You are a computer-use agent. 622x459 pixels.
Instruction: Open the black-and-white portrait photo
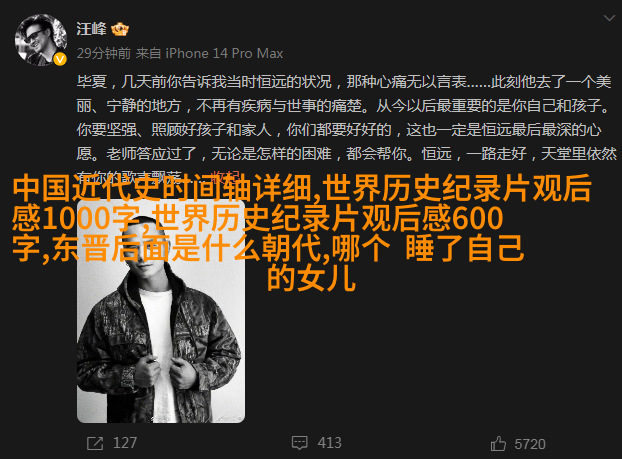(161, 311)
